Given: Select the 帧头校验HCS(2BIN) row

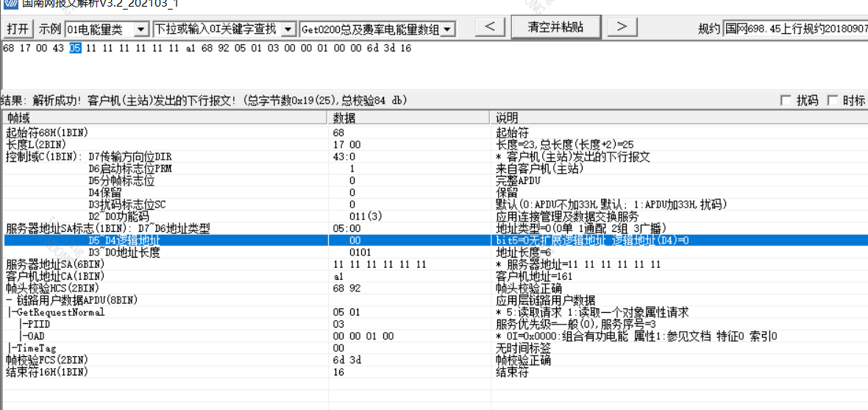Looking at the screenshot, I should (434, 288).
